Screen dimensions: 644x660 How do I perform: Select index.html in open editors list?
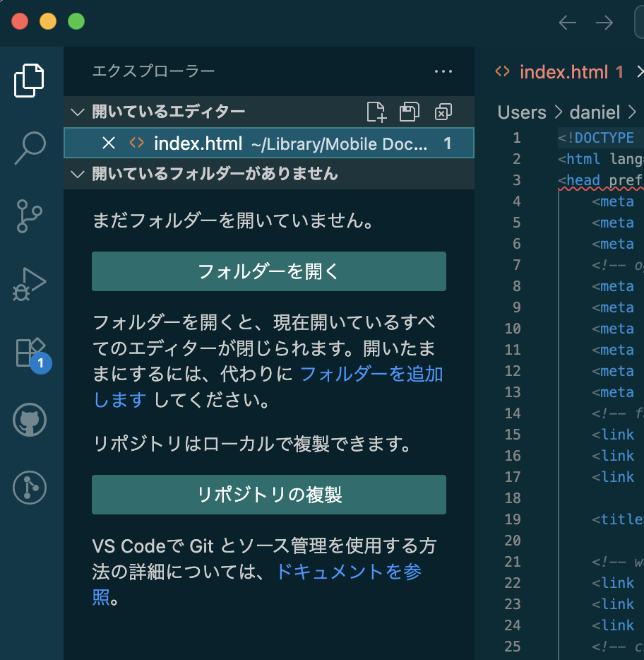point(198,143)
